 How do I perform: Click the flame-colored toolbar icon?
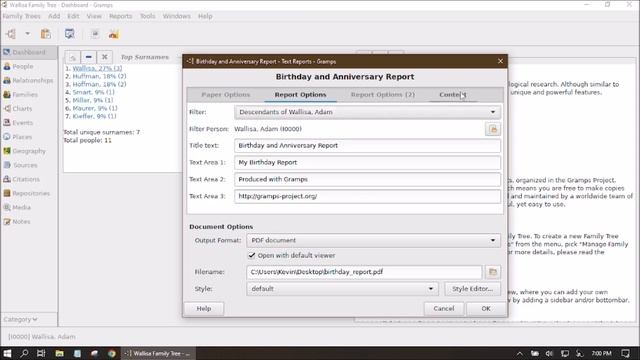pos(113,34)
